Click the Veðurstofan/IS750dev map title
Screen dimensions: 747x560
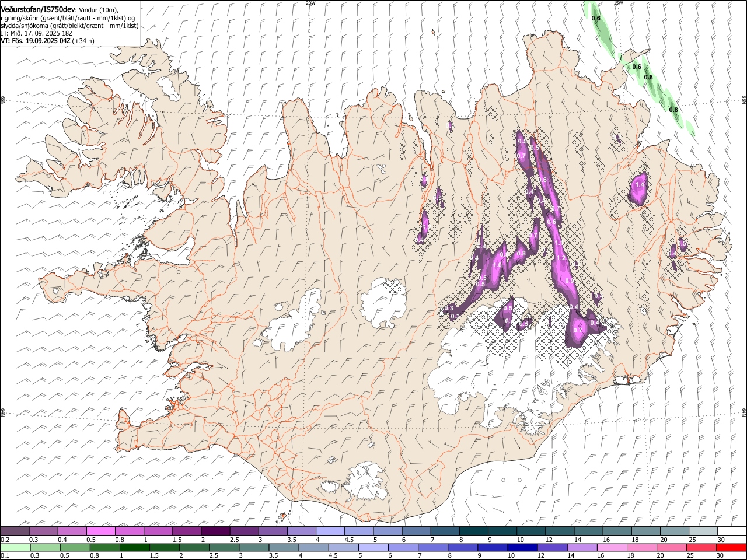[x=38, y=10]
